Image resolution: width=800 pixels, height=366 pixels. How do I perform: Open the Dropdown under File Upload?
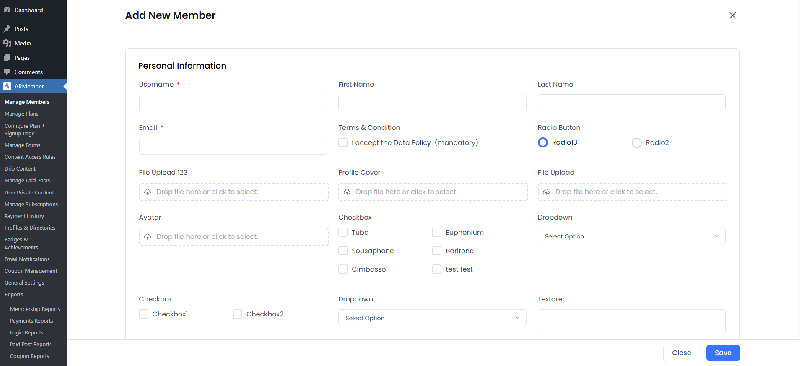click(x=632, y=236)
